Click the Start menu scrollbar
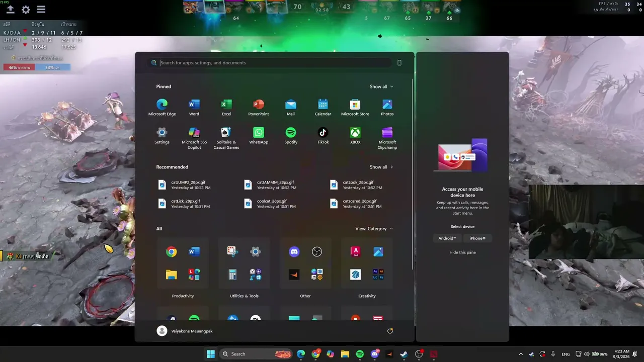Screen dimensions: 644x362 pyautogui.click(x=413, y=173)
